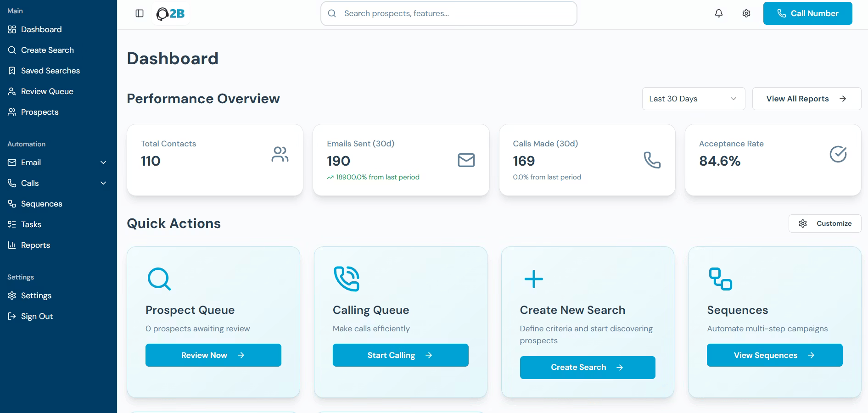This screenshot has width=868, height=413.
Task: Open the Last 30 Days dropdown
Action: 693,99
